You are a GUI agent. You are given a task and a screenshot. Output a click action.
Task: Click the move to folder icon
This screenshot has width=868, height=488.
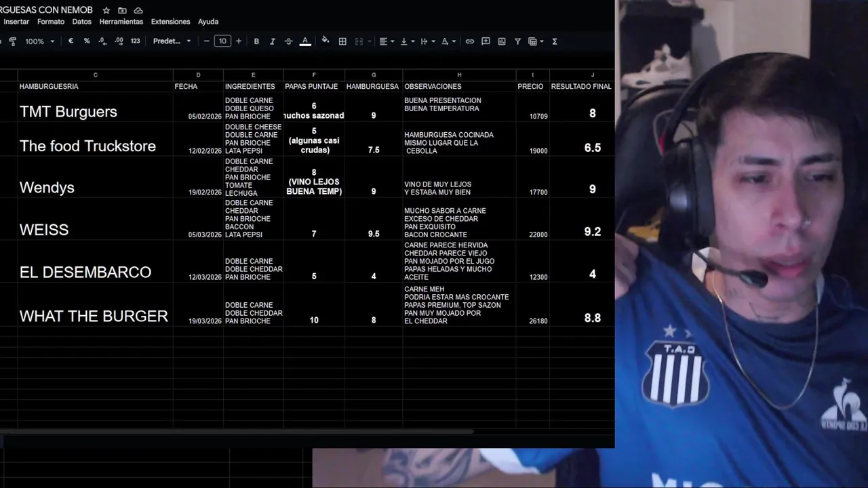[x=122, y=10]
